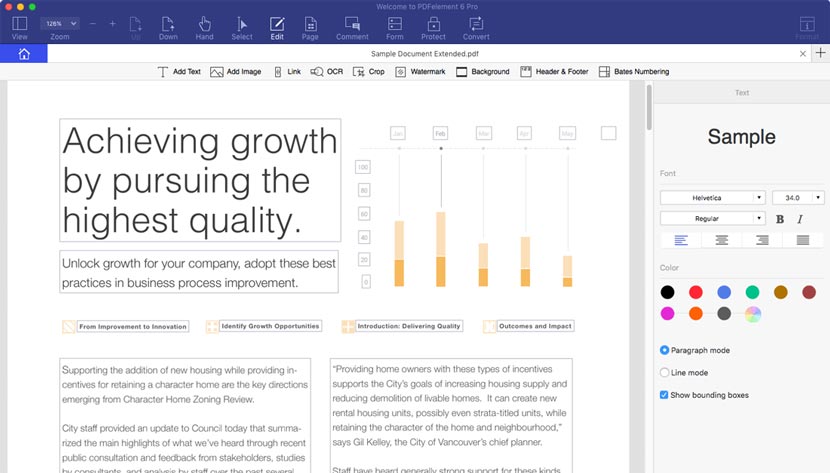Click the main headline text box
This screenshot has height=473, width=830.
point(200,180)
